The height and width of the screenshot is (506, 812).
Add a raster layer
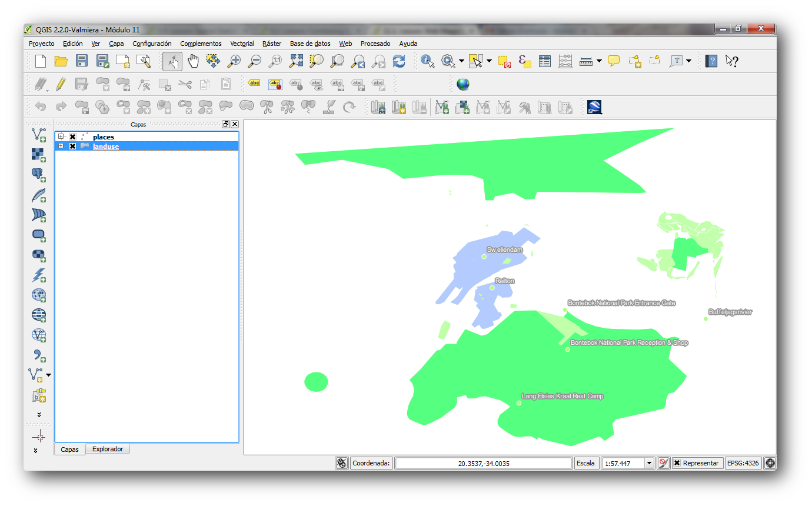(x=38, y=155)
